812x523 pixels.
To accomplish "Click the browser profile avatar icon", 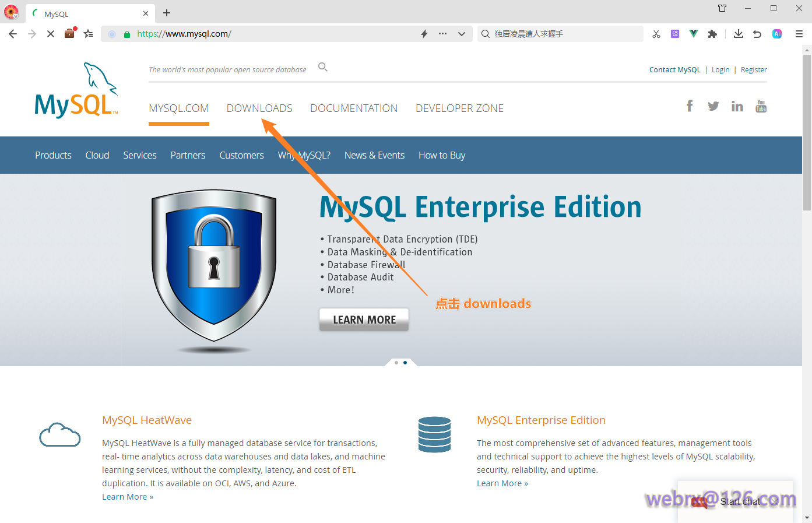I will pos(11,12).
